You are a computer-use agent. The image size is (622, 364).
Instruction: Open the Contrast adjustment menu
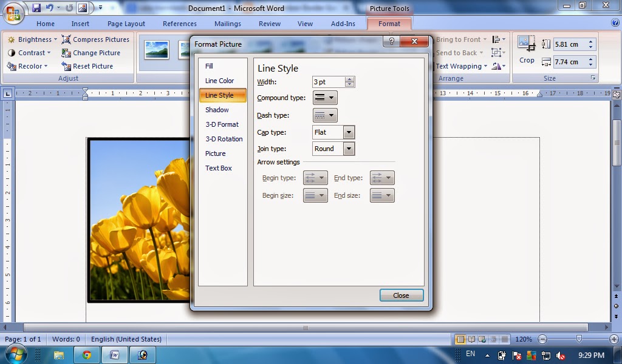point(32,53)
